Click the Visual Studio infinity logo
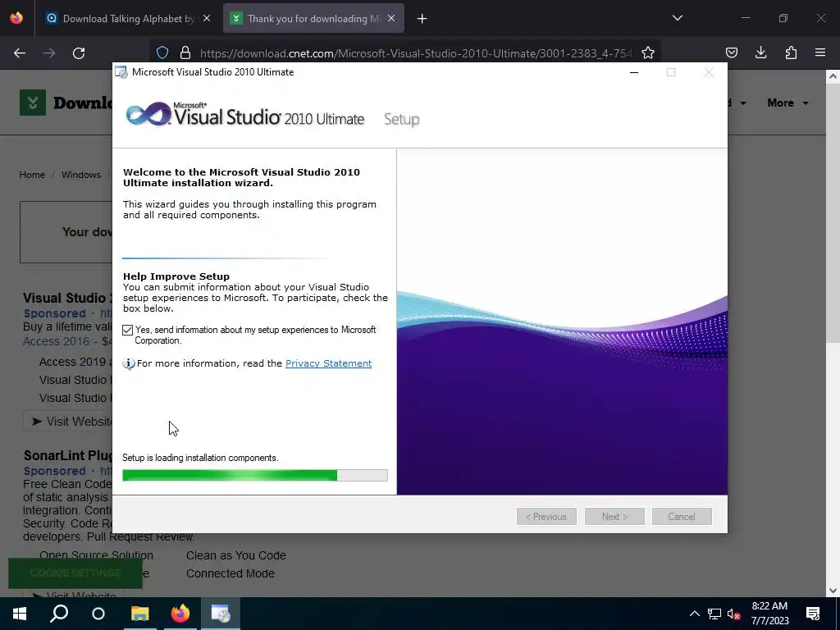 tap(148, 113)
